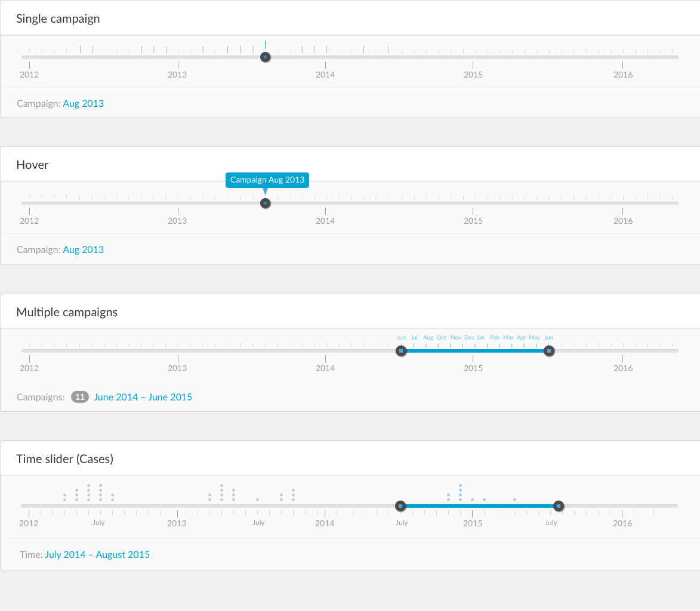This screenshot has height=611, width=700.
Task: Open the 'July 2014 – August 2015' link
Action: coord(97,554)
